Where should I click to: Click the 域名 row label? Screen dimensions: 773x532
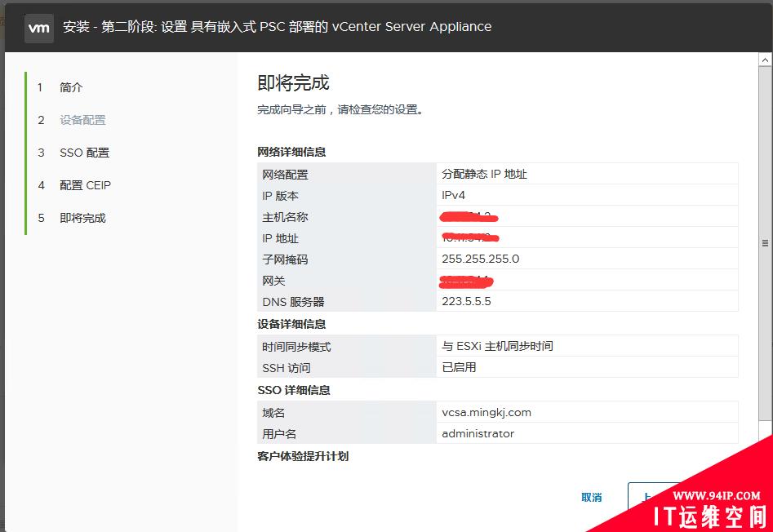tap(274, 413)
